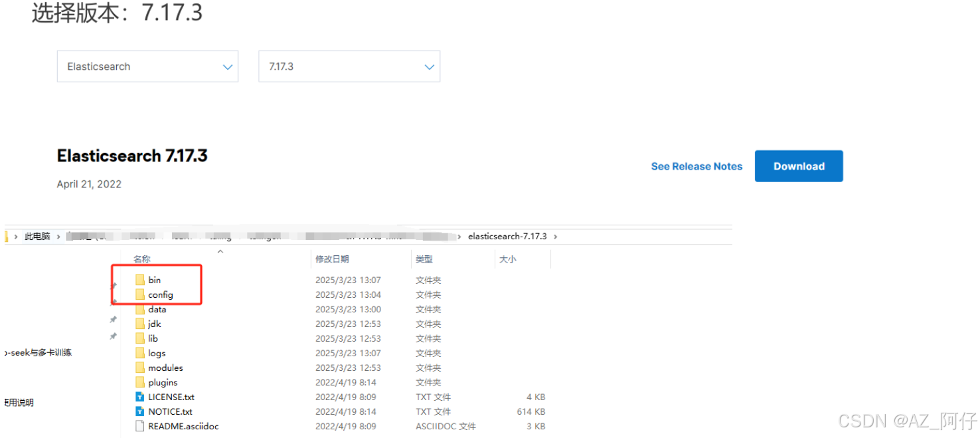Click the elasticsearch-7.17.3 breadcrumb segment

[x=507, y=237]
